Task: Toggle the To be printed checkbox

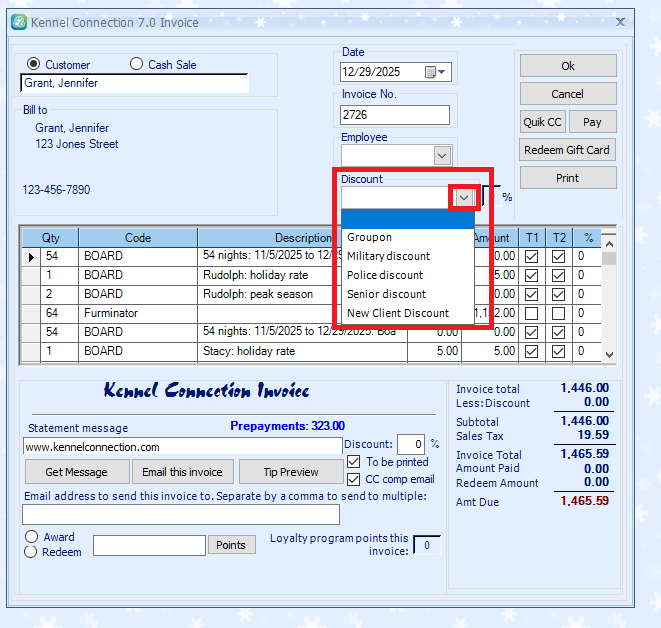Action: click(354, 462)
